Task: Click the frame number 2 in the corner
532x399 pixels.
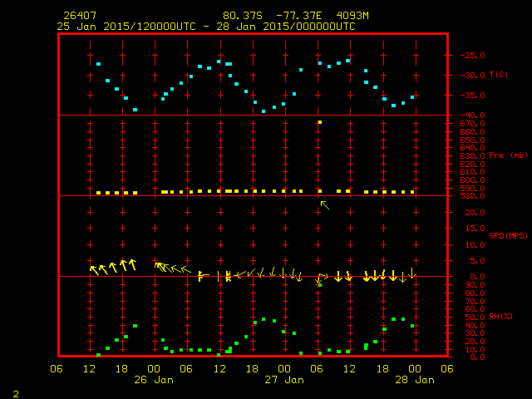Action: tap(15, 392)
